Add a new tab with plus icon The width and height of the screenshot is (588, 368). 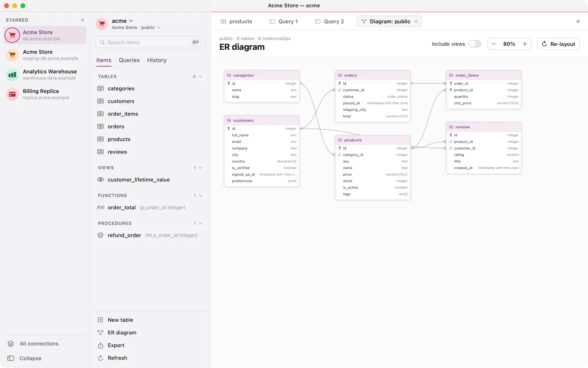578,21
